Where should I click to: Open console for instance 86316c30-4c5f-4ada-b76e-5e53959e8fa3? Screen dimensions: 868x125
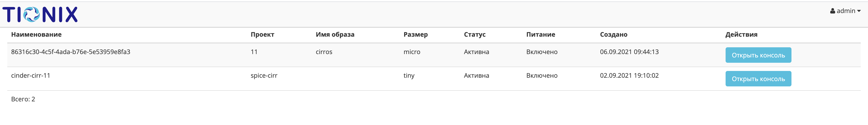[x=758, y=55]
